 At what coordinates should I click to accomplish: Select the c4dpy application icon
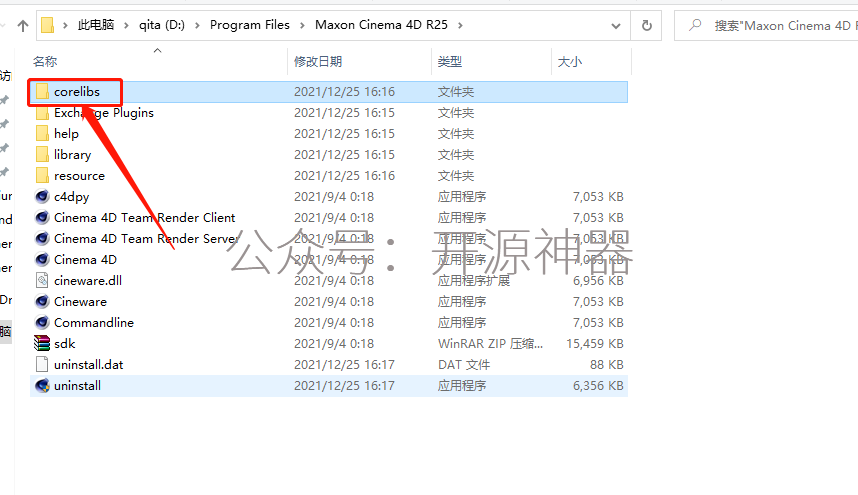click(42, 196)
